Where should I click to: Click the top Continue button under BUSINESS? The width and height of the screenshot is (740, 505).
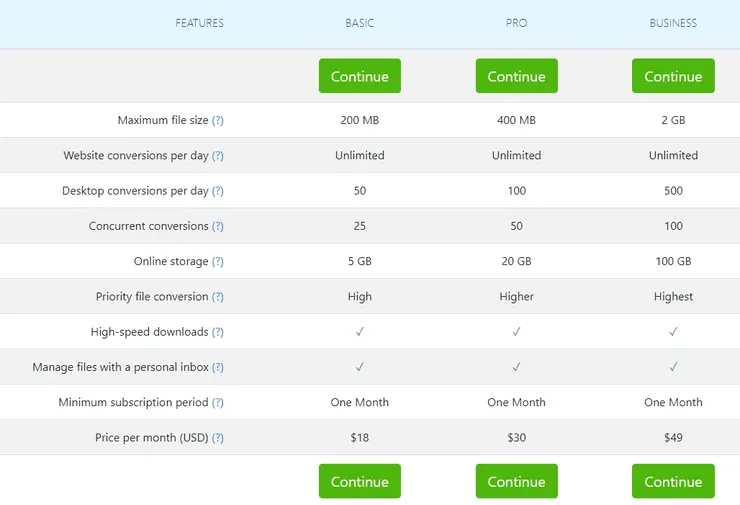point(673,76)
